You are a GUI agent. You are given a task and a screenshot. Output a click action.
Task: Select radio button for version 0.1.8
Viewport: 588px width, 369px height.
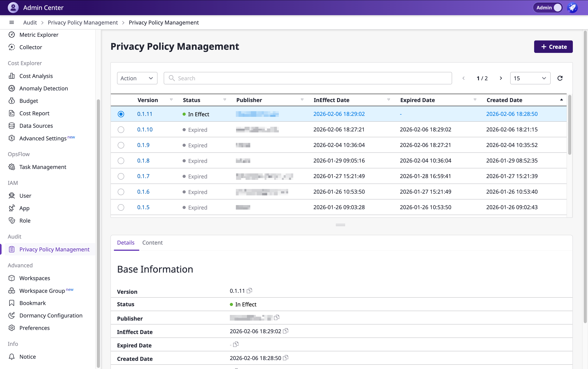[x=121, y=161]
